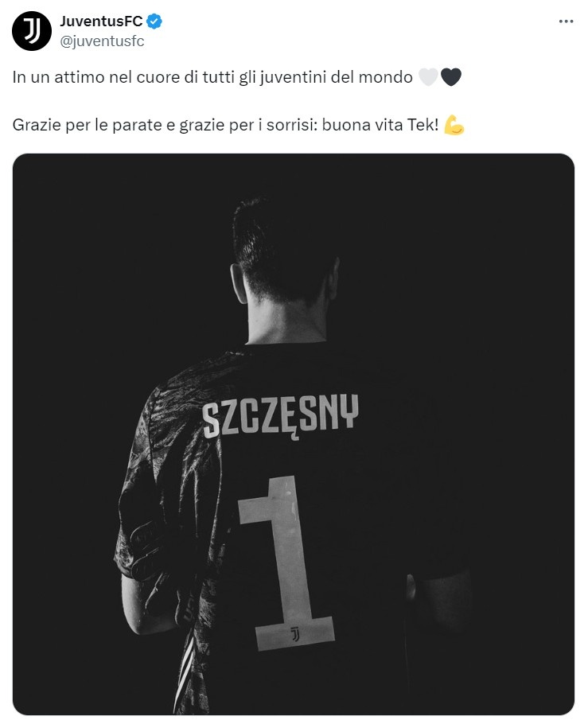Click the black heart emoji
Screen dimensions: 588x724
tap(451, 76)
